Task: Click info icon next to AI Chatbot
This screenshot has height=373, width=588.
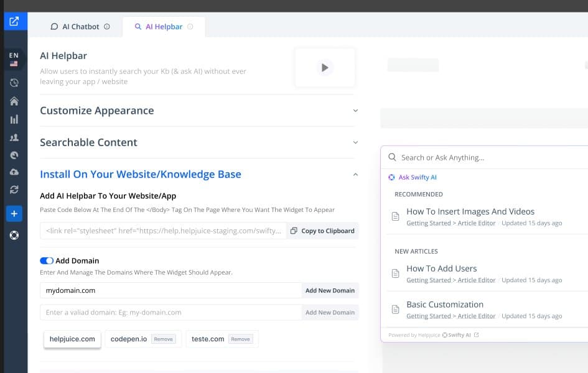Action: click(x=107, y=27)
